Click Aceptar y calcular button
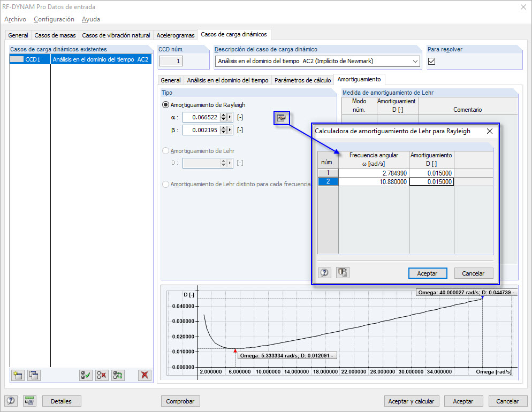Screen dimensions: 532x412 coord(411,401)
